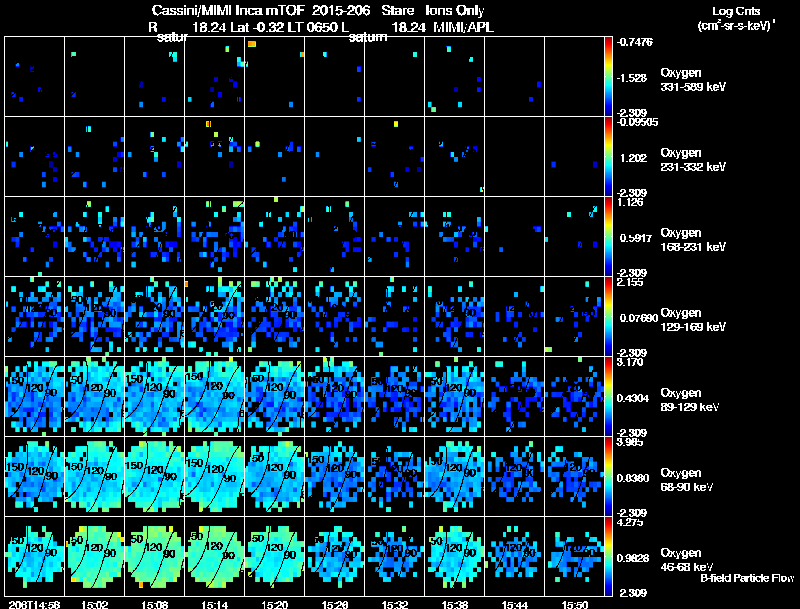Click the 'Oxygen 68-90 keV' row label
800x609 pixels.
[x=687, y=480]
